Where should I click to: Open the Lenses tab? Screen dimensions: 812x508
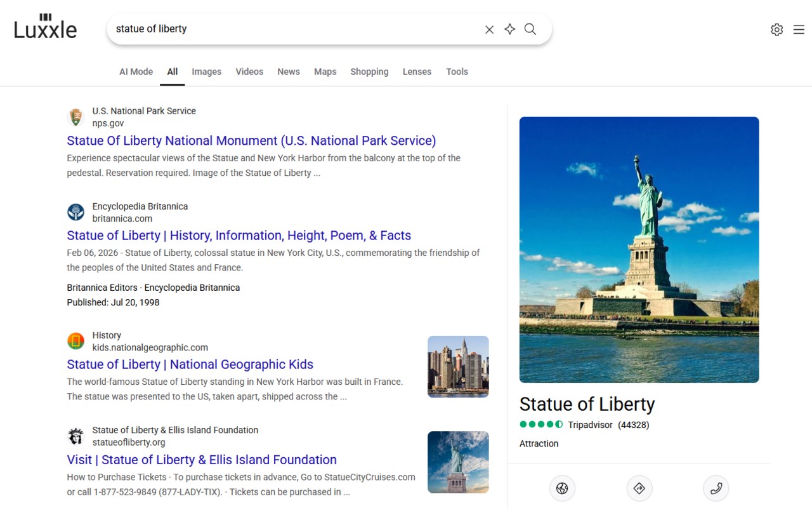417,72
